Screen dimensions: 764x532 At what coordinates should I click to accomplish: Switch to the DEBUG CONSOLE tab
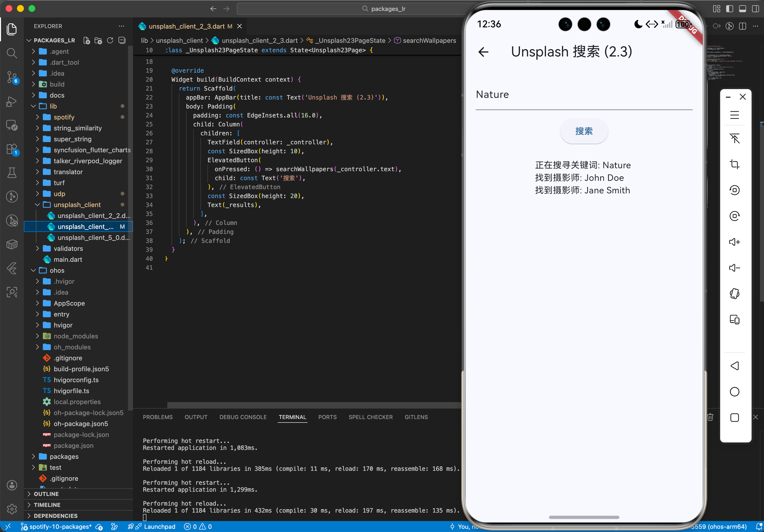(243, 417)
